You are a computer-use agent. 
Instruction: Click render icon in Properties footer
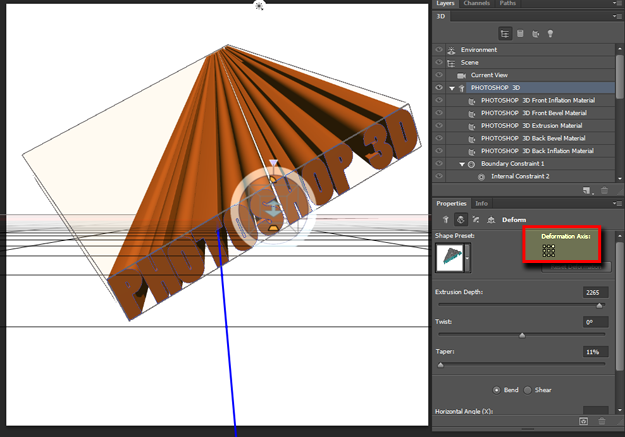coord(584,422)
